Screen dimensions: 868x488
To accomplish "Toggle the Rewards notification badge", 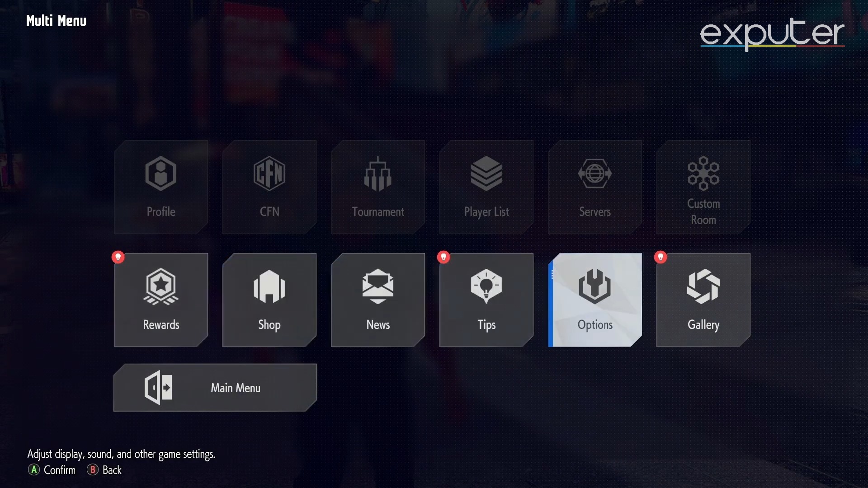I will [x=118, y=257].
